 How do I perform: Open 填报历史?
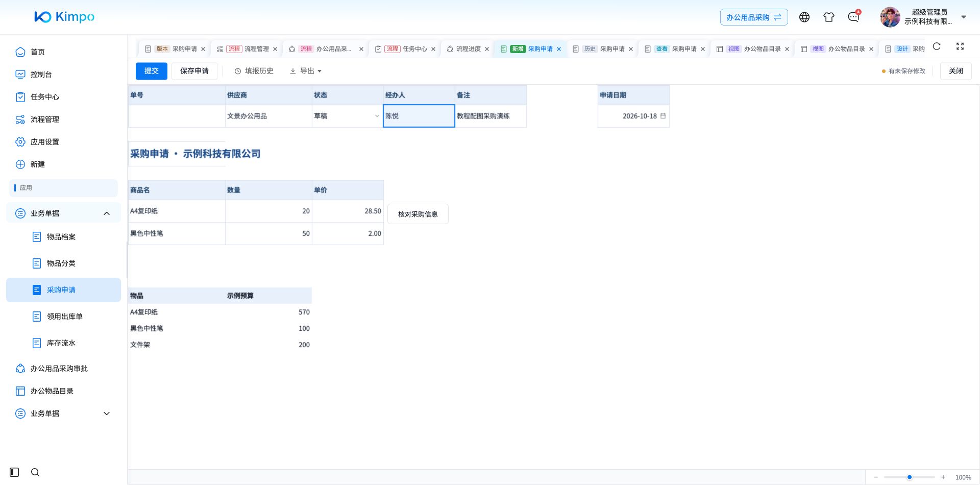click(x=254, y=71)
